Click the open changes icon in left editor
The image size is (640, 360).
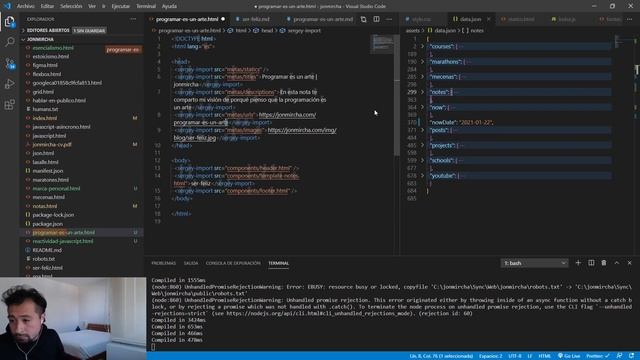click(363, 19)
